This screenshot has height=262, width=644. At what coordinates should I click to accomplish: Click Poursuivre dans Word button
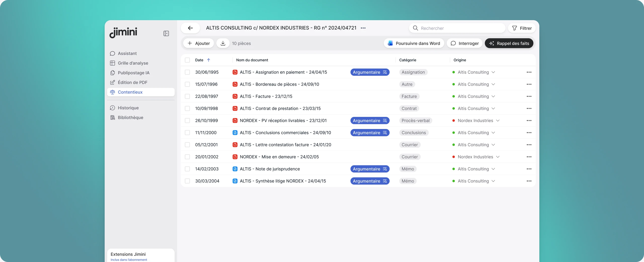[x=414, y=43]
